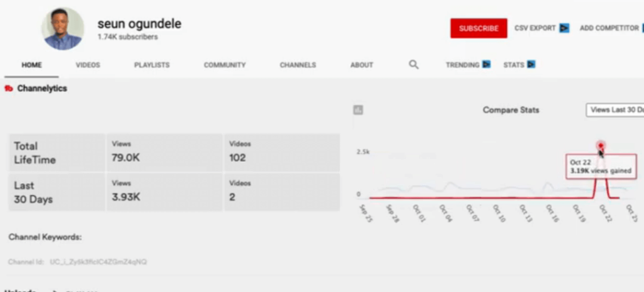Click the Oct 01 axis label
This screenshot has width=644, height=292.
[419, 213]
